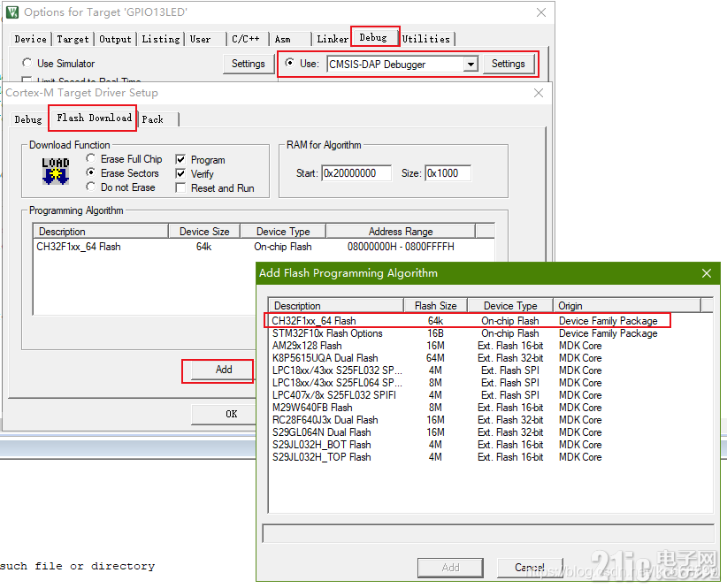Screen dimensions: 727x588
Task: Click the LOAD download function icon
Action: (x=56, y=171)
